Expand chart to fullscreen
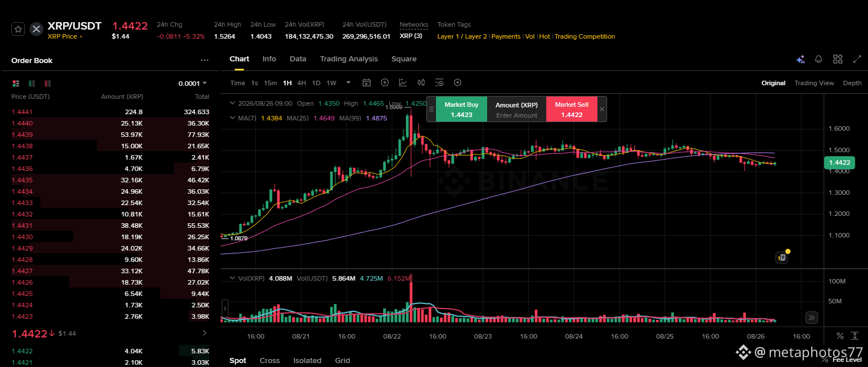The image size is (868, 367). pos(857,59)
